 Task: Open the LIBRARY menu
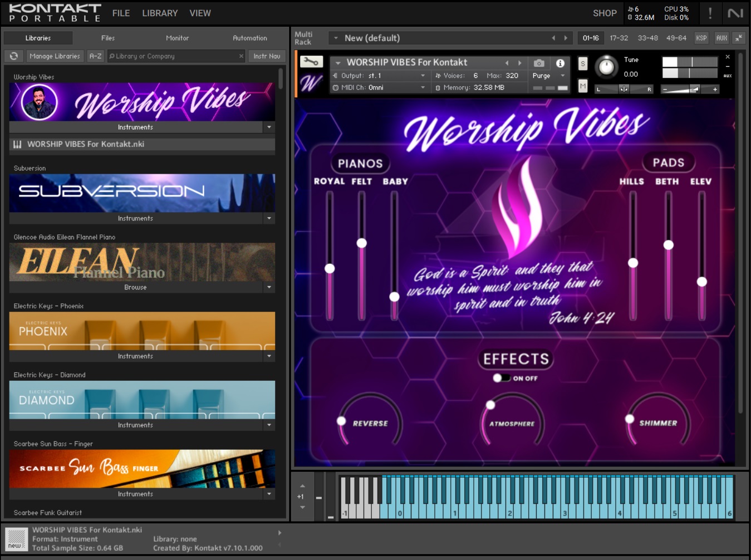pos(160,13)
